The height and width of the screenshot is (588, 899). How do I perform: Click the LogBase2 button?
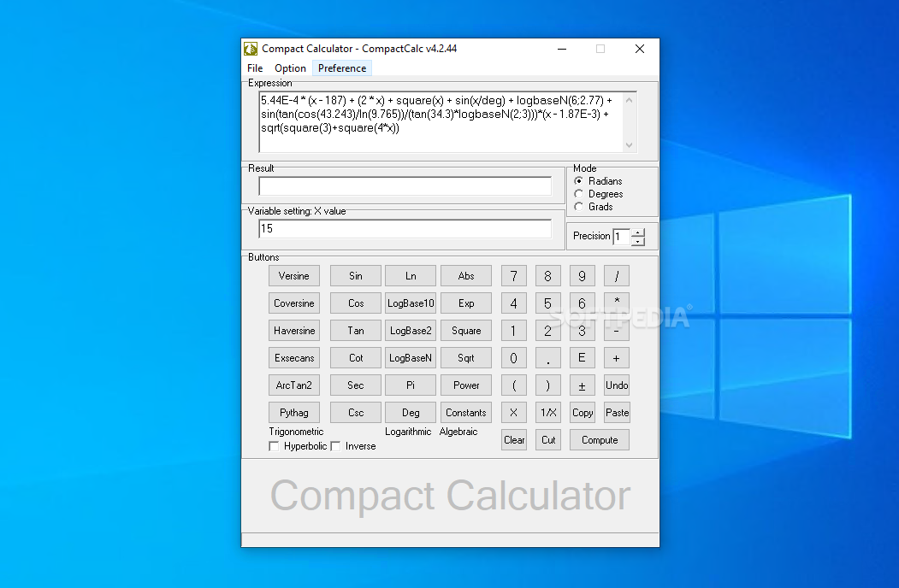point(411,331)
